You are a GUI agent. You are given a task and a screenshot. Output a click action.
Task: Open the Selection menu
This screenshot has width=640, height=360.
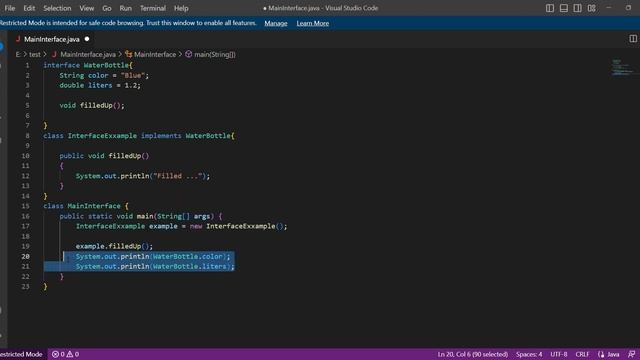[x=57, y=8]
